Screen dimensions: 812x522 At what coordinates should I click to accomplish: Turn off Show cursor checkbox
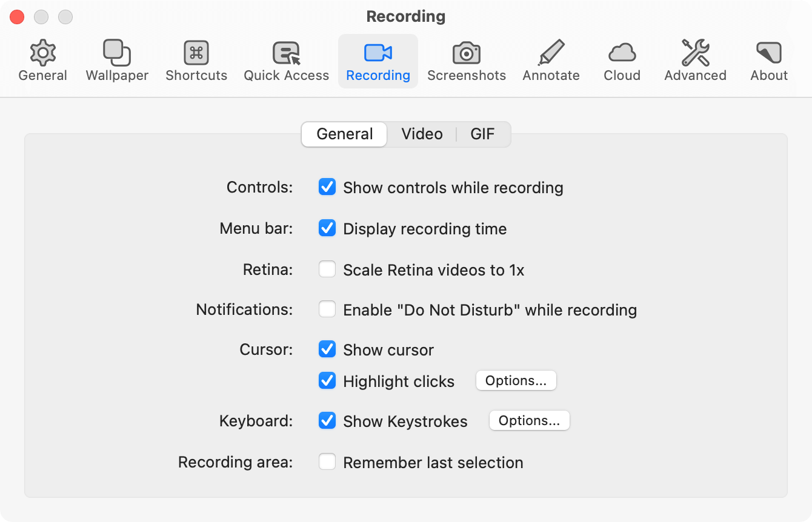[327, 349]
